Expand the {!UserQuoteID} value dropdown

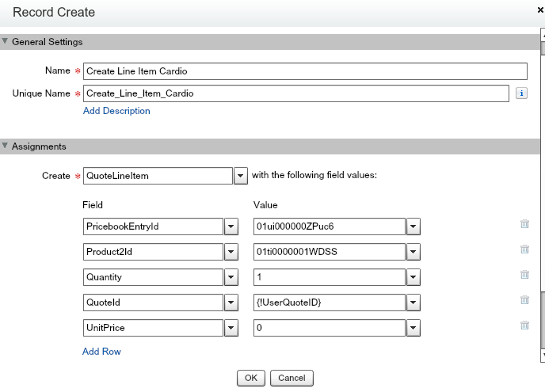413,303
